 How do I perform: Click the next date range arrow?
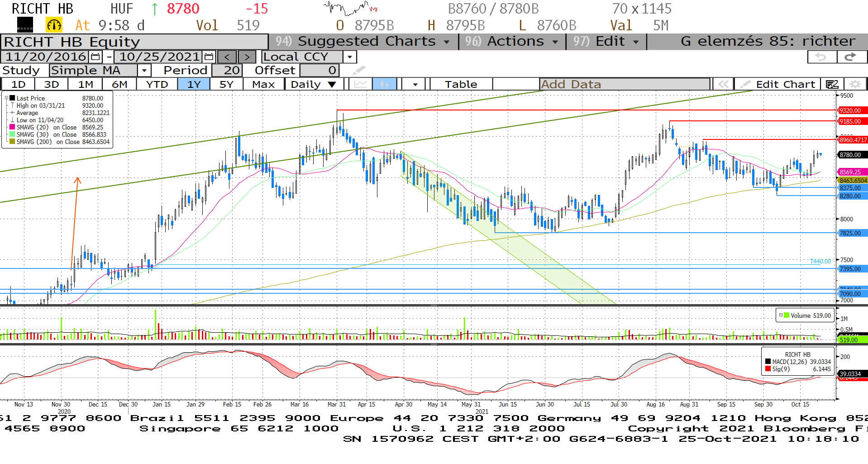(247, 57)
